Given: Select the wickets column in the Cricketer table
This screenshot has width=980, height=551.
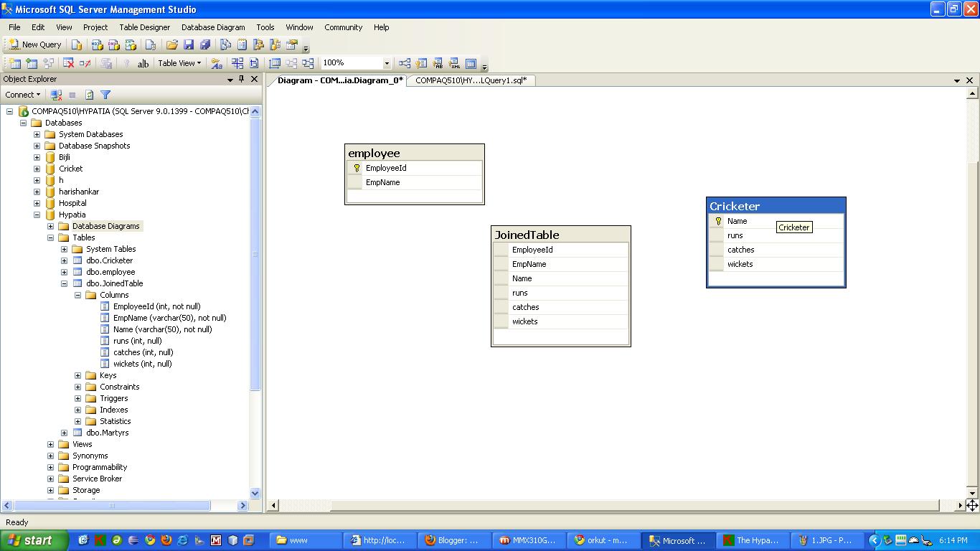Looking at the screenshot, I should pos(740,263).
